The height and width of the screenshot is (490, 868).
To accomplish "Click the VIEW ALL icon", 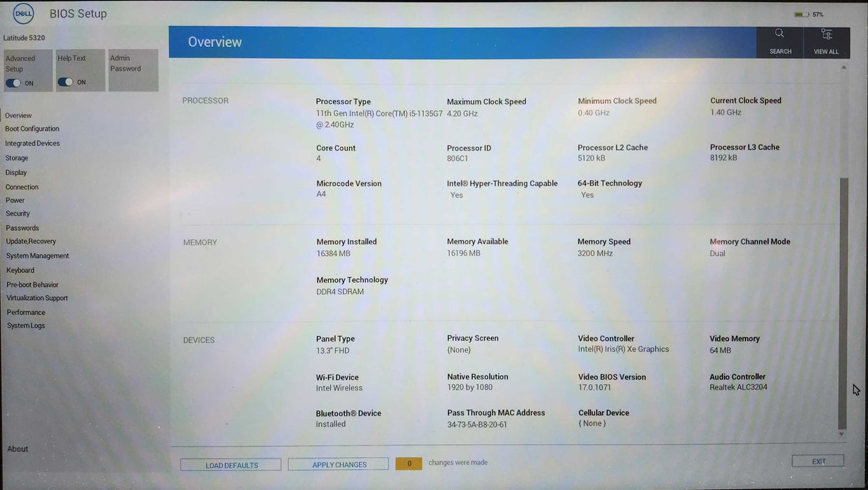I will pyautogui.click(x=826, y=42).
